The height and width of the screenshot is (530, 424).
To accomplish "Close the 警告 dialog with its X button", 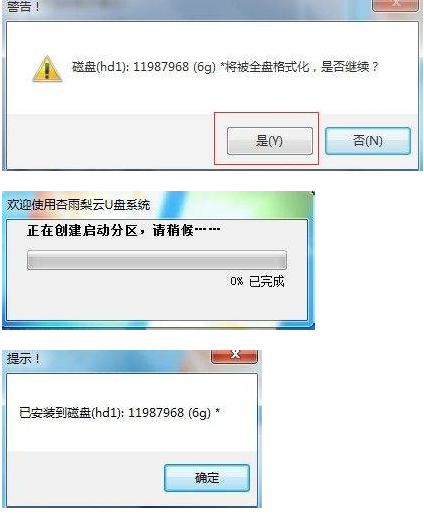I will pyautogui.click(x=396, y=5).
